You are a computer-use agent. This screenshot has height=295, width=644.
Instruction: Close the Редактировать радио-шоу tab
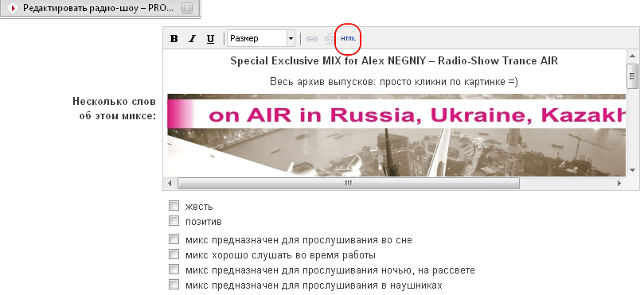(187, 8)
